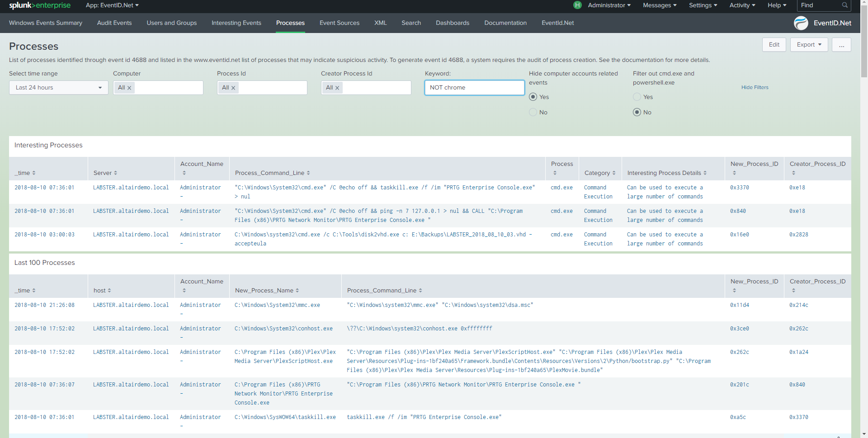Sort Last 100 Processes by _time column

coord(25,291)
